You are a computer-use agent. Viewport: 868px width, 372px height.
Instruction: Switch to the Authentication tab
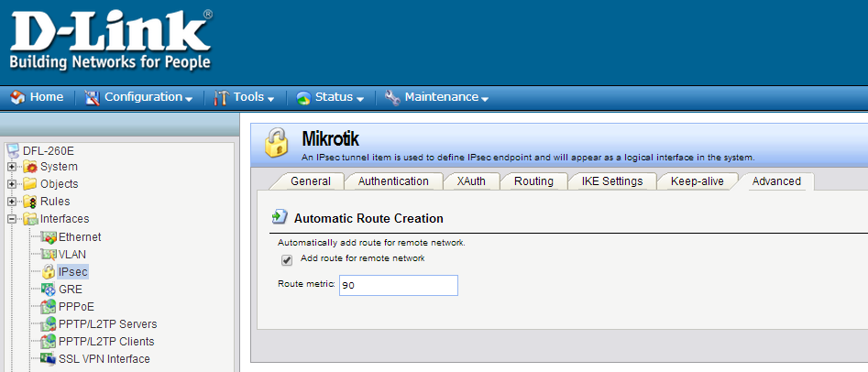393,181
